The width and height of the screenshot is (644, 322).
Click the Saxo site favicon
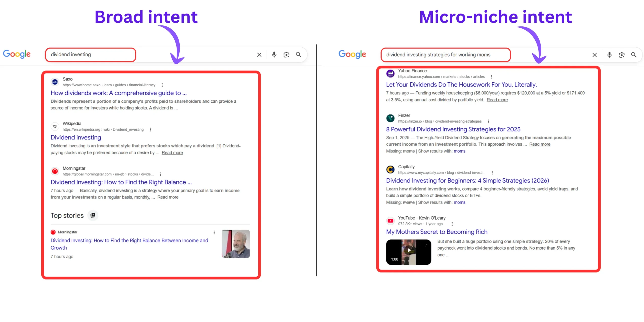click(55, 82)
